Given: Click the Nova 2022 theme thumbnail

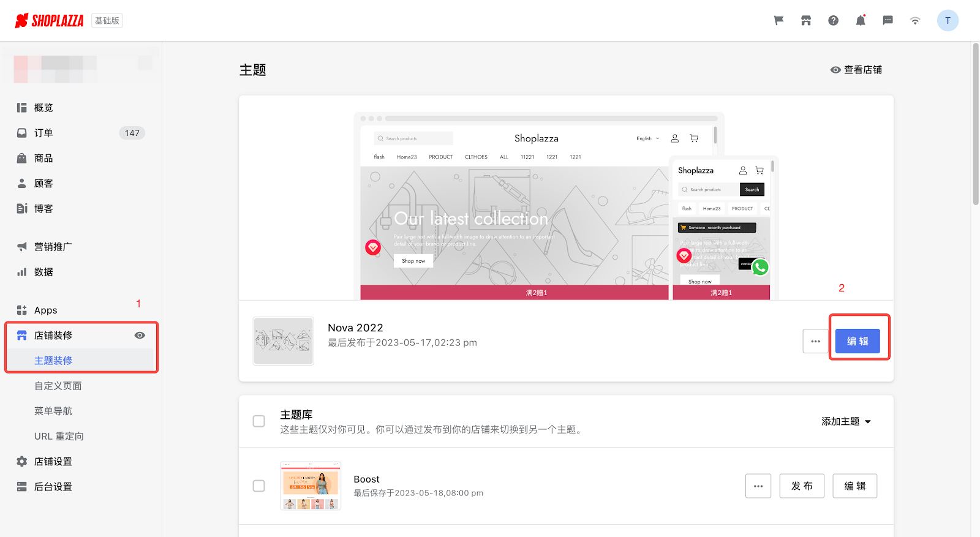Looking at the screenshot, I should pyautogui.click(x=284, y=341).
